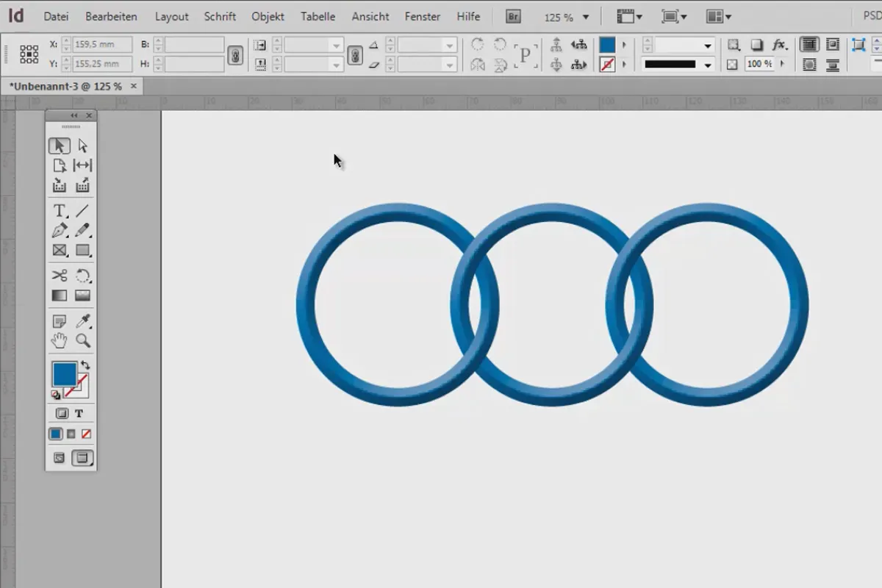The width and height of the screenshot is (882, 588).
Task: Toggle Wrap around bounding box button
Action: pos(833,45)
